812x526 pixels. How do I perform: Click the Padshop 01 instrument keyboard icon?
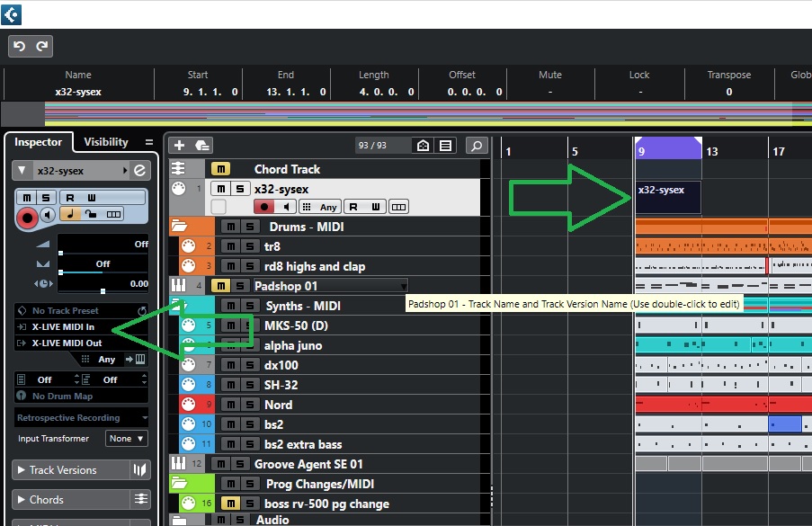[x=178, y=286]
